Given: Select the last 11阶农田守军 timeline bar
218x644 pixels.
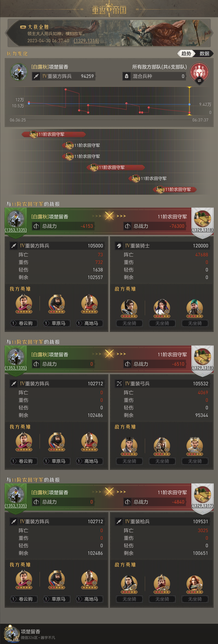Looking at the screenshot, I should coord(175,190).
